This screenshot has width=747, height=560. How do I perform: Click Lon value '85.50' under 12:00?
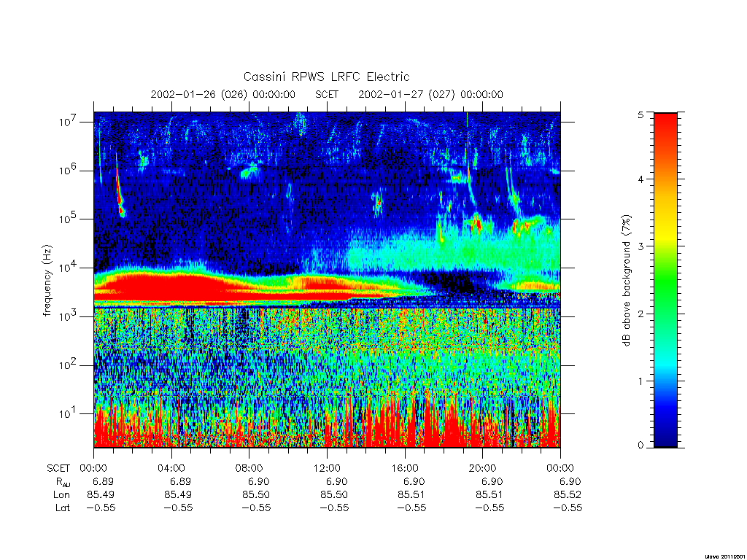[x=334, y=495]
